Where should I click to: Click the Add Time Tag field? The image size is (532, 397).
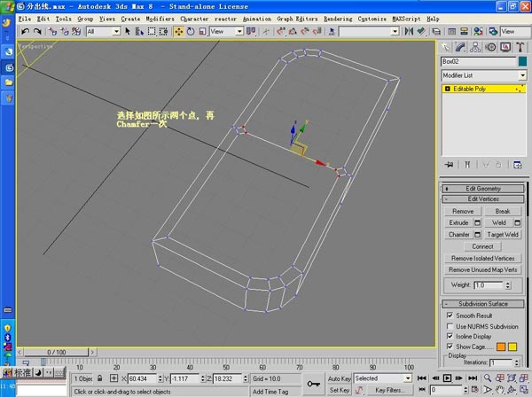[x=275, y=391]
